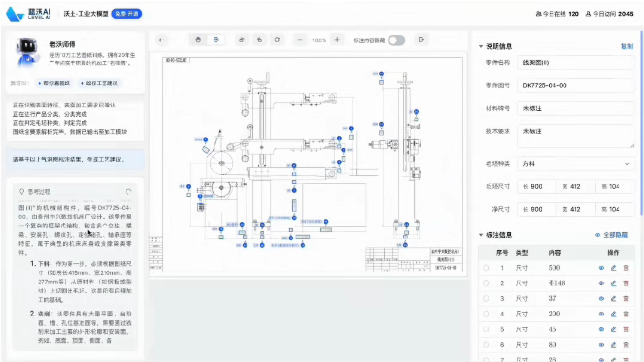The height and width of the screenshot is (362, 644).
Task: Delete annotation row 3 with its trash icon
Action: pyautogui.click(x=626, y=299)
